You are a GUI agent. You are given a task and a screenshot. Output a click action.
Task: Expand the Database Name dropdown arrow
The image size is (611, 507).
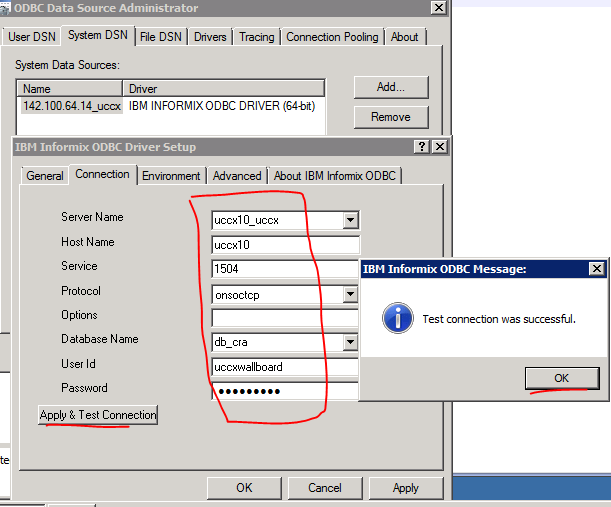(350, 342)
